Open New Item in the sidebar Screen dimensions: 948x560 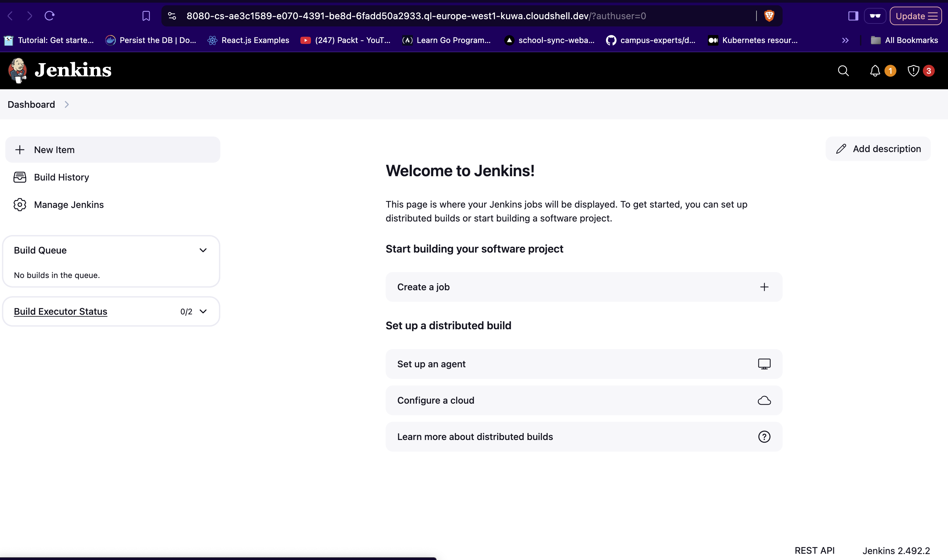[112, 150]
